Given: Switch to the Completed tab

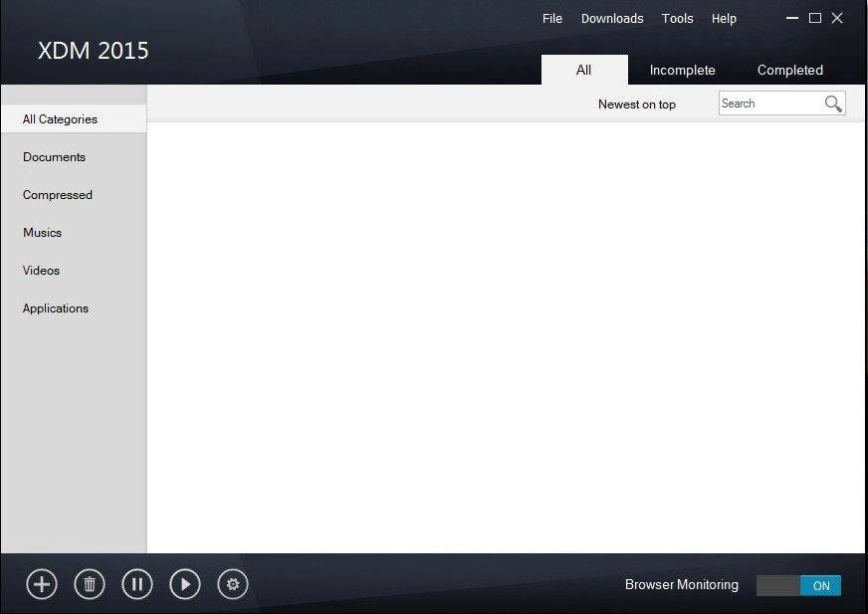Looking at the screenshot, I should pyautogui.click(x=790, y=70).
